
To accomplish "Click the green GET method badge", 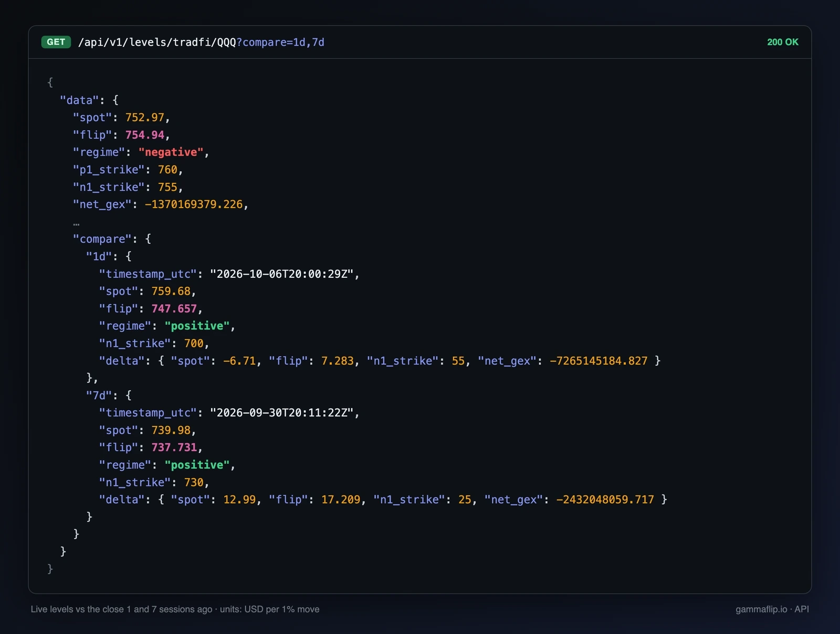I will pos(56,42).
